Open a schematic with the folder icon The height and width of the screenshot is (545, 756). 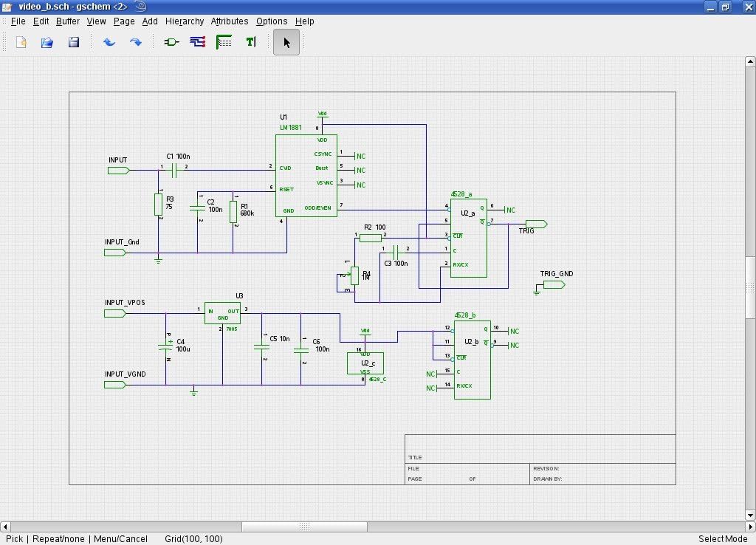click(x=47, y=42)
